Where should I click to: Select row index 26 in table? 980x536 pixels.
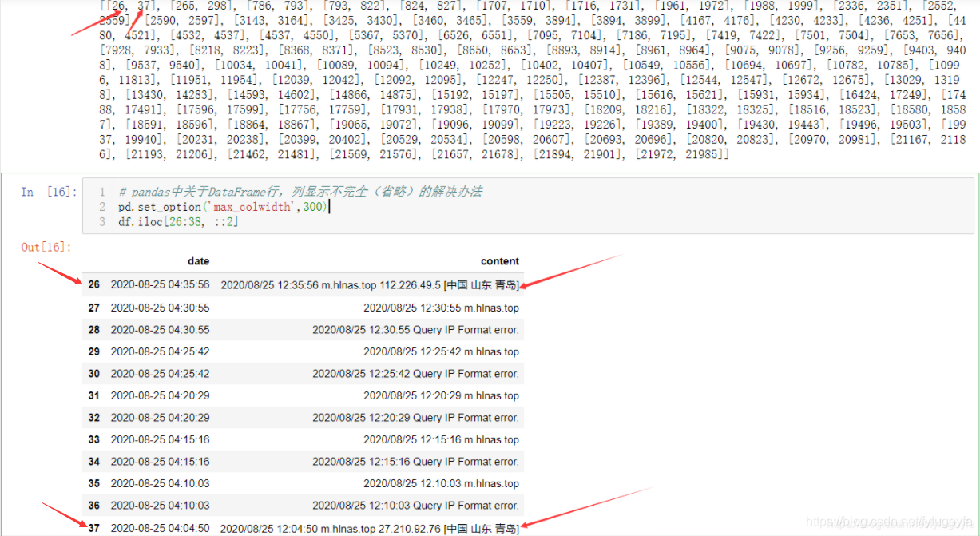pos(94,284)
